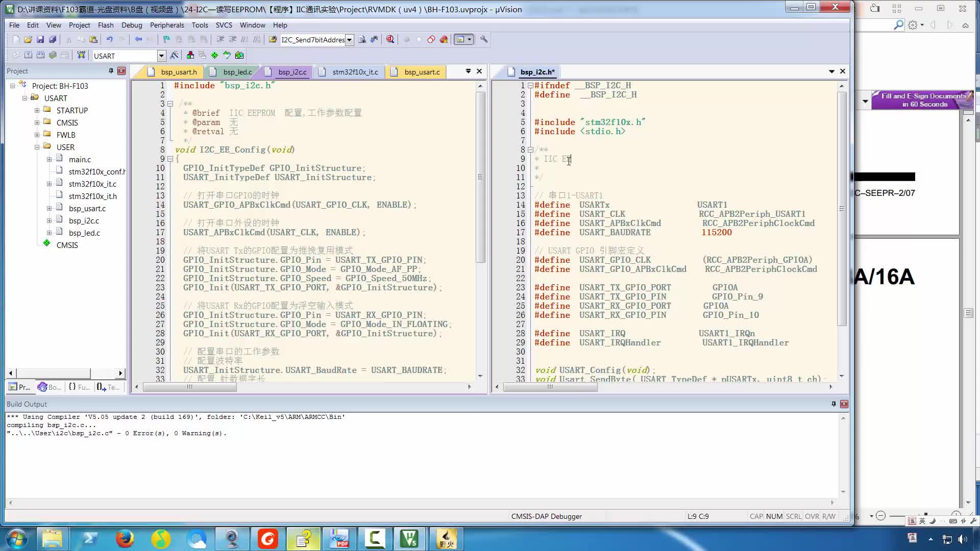
Task: Switch to the bsp_led.c tab
Action: pyautogui.click(x=232, y=72)
